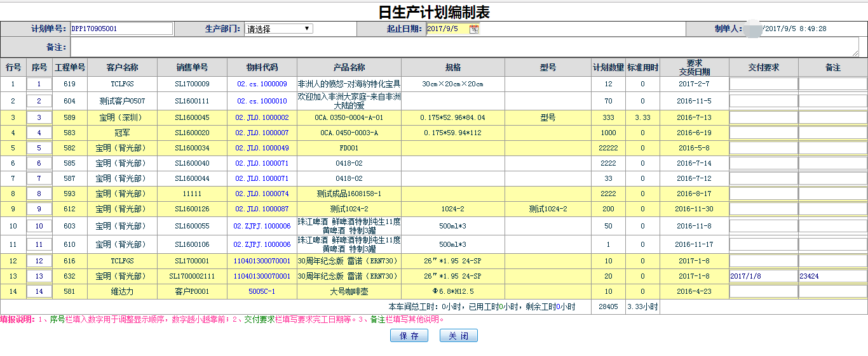
Task: Focus the 计划单号 input field
Action: [x=121, y=29]
